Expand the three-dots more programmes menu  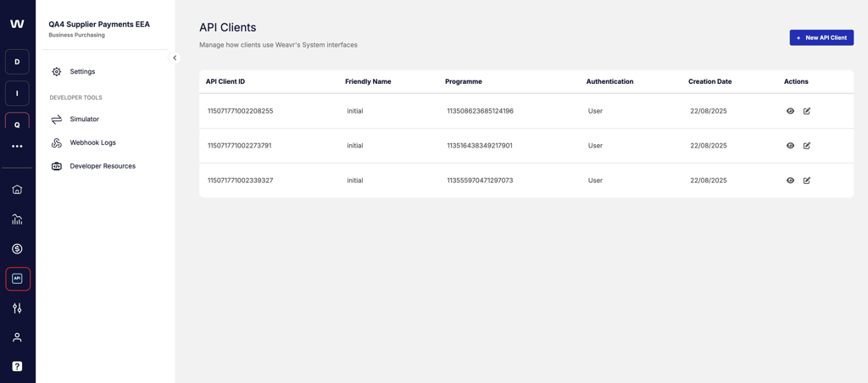point(17,147)
